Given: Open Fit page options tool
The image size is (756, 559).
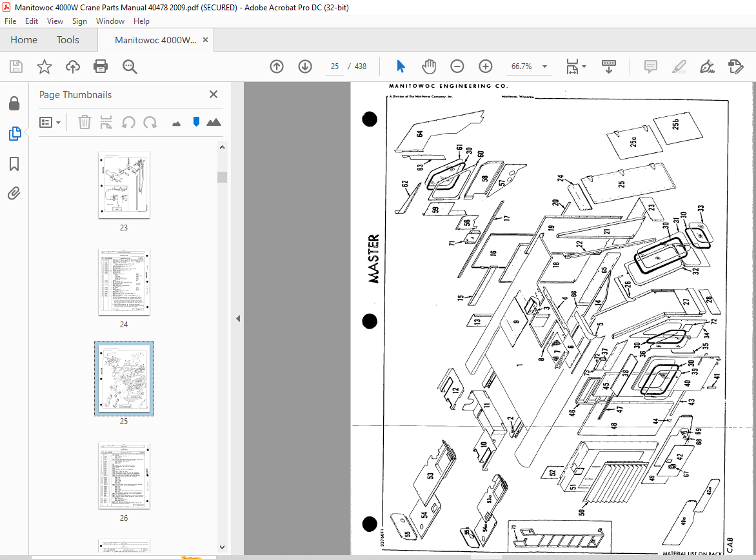Looking at the screenshot, I should coord(572,66).
